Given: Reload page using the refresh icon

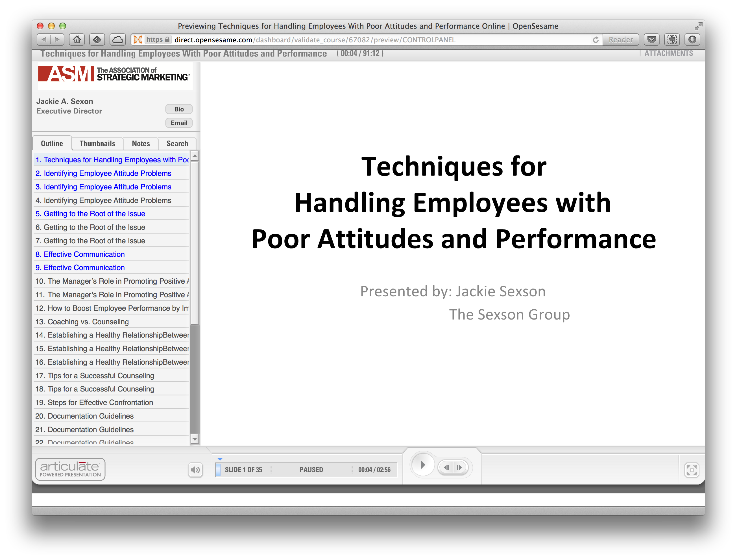Looking at the screenshot, I should [x=595, y=40].
